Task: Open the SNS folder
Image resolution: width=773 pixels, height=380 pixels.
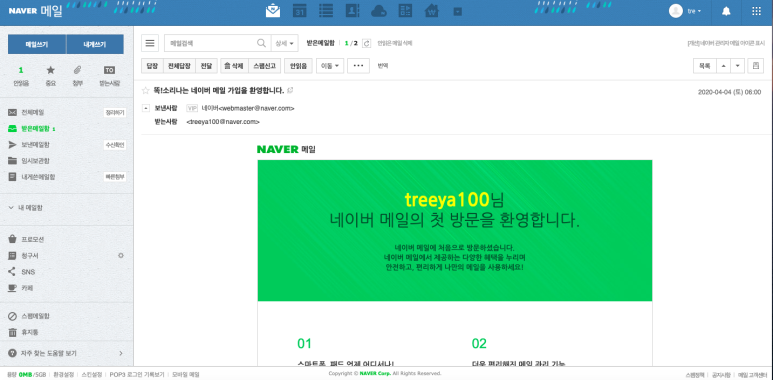Action: tap(28, 272)
